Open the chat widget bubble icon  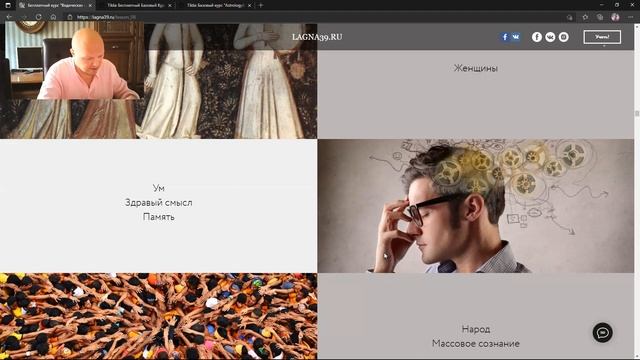602,333
